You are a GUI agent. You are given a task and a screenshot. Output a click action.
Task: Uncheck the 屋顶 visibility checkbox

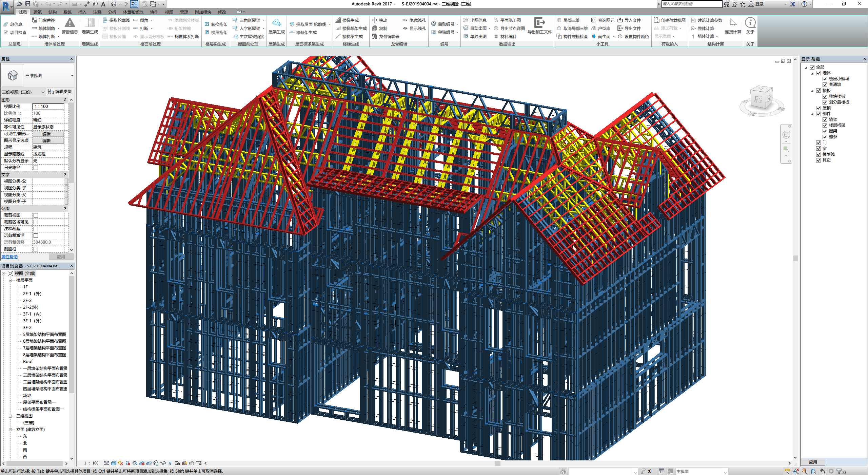click(x=818, y=108)
